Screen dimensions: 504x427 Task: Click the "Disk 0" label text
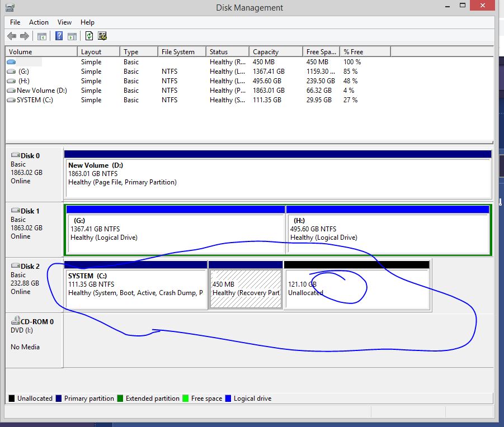coord(30,156)
